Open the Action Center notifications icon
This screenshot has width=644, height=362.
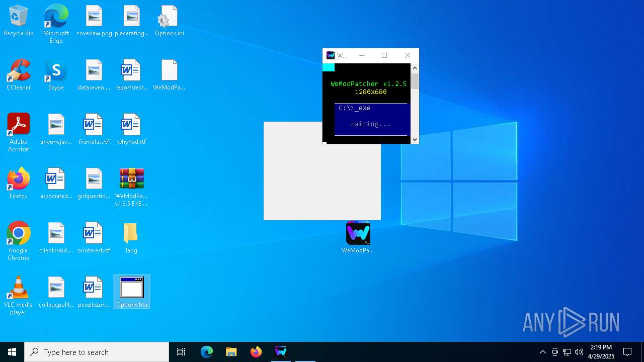pyautogui.click(x=627, y=352)
